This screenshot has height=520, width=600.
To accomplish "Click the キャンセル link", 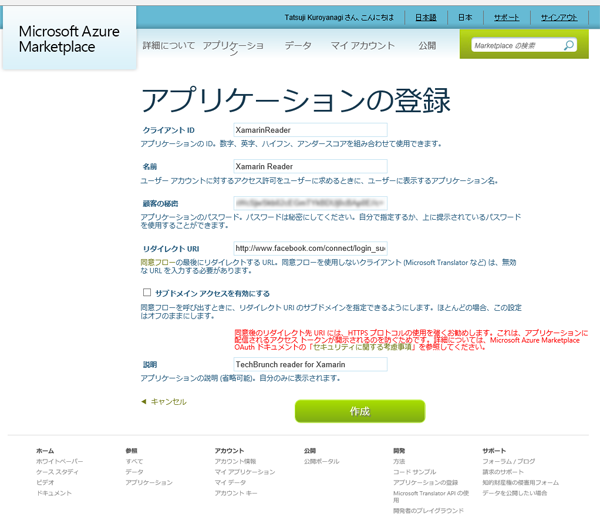I will (169, 401).
